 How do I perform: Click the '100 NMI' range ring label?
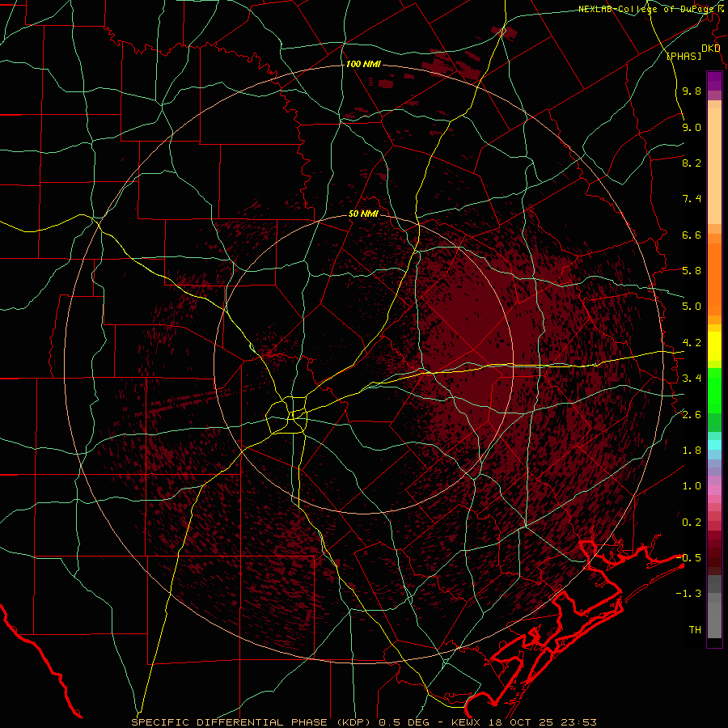click(x=363, y=64)
